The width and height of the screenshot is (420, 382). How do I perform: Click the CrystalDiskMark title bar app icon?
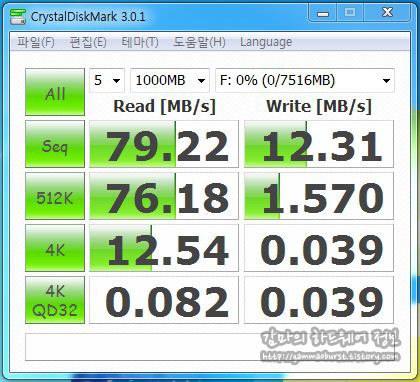tap(18, 17)
